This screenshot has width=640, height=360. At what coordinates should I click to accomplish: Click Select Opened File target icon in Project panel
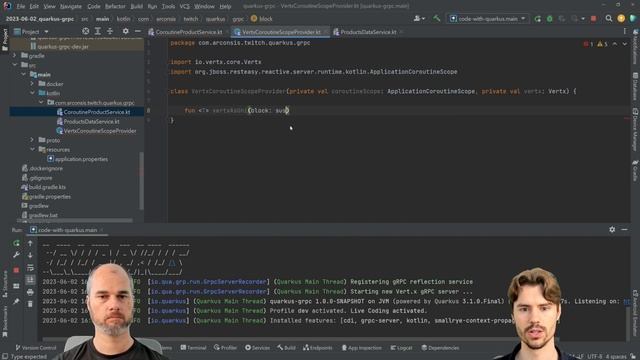pyautogui.click(x=85, y=31)
